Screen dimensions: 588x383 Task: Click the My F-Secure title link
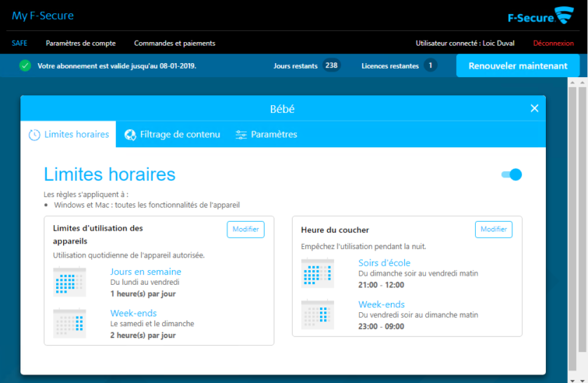pyautogui.click(x=43, y=16)
